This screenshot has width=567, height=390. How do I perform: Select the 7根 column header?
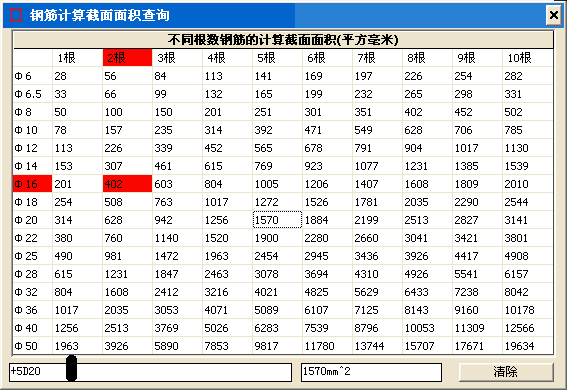coord(377,58)
